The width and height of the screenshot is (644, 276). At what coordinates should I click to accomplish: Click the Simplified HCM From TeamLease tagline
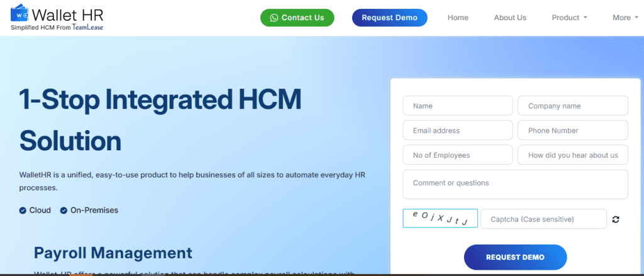tap(57, 27)
